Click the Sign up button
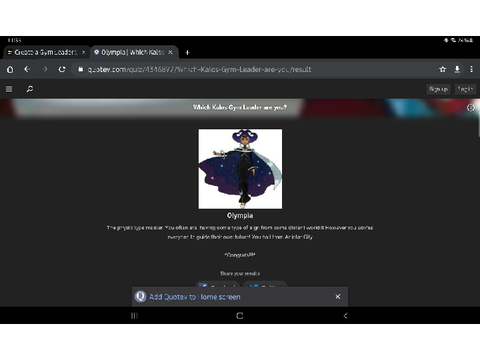 point(438,89)
